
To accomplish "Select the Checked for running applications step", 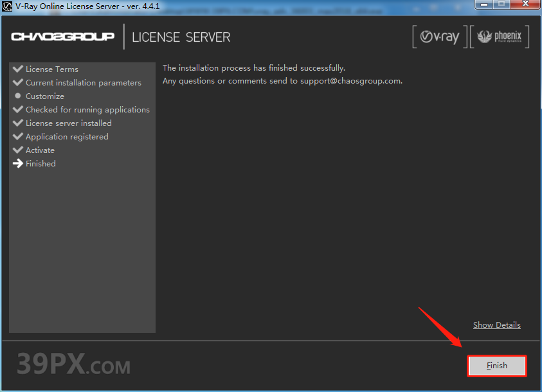I will tap(87, 110).
